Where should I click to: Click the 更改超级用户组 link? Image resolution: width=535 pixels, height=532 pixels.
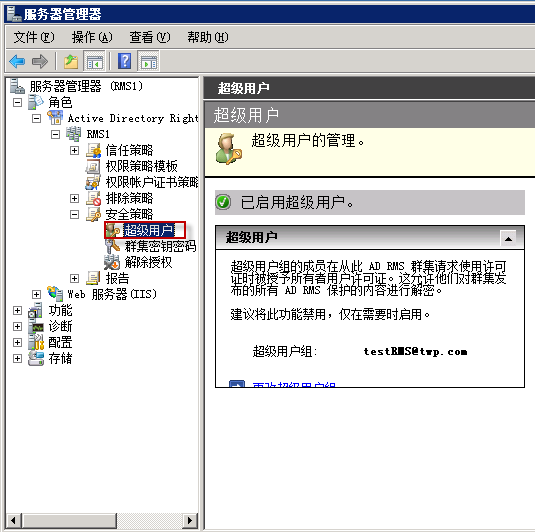(294, 385)
